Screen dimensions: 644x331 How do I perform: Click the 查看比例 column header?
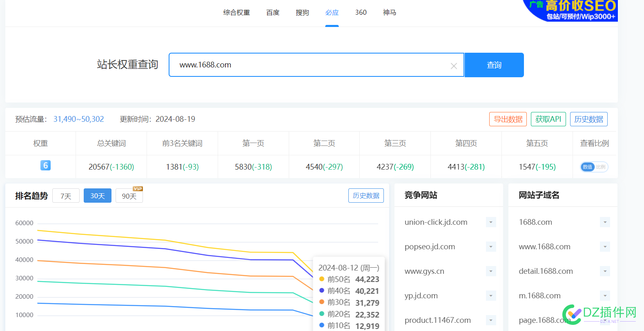594,143
